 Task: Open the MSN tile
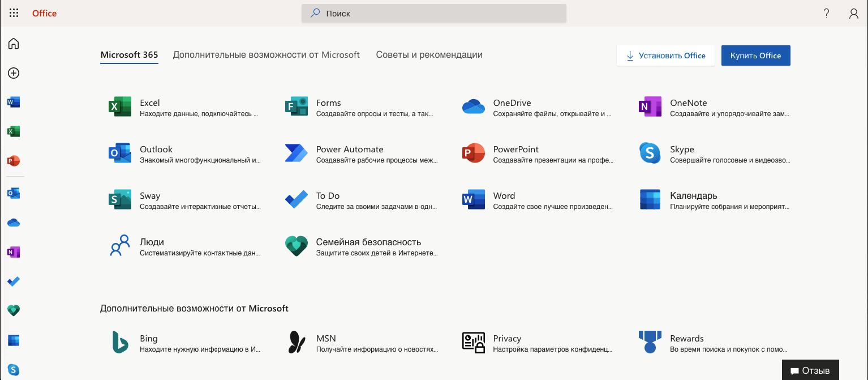point(360,343)
